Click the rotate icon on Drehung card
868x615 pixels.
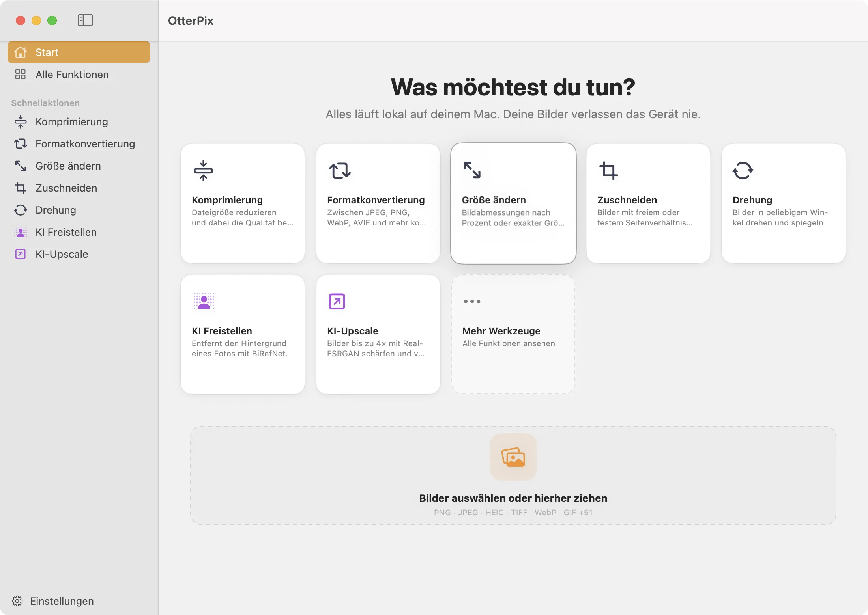click(743, 170)
